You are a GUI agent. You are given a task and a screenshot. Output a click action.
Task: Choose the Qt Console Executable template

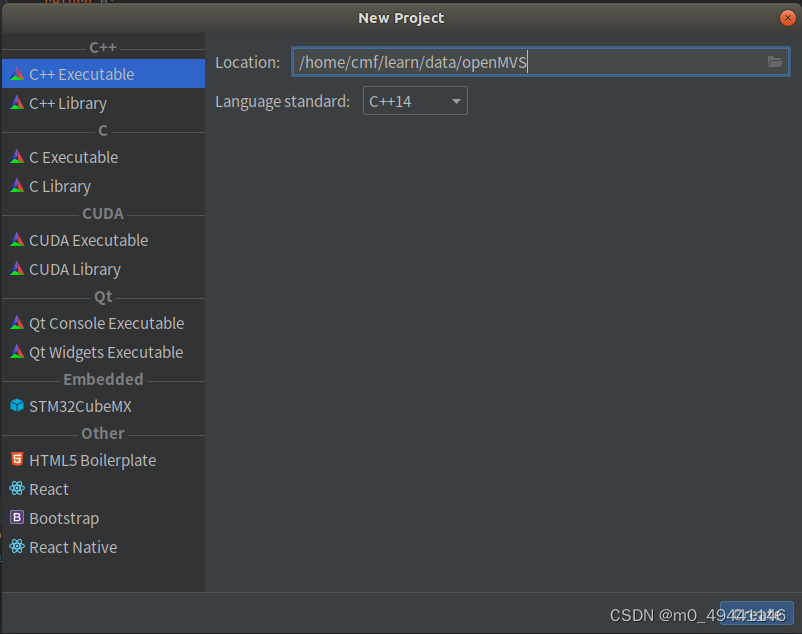106,323
